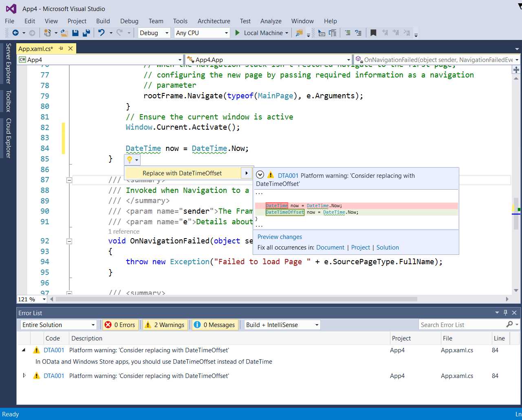Toggle the 2 Warnings filter
This screenshot has width=522, height=420.
pyautogui.click(x=165, y=325)
